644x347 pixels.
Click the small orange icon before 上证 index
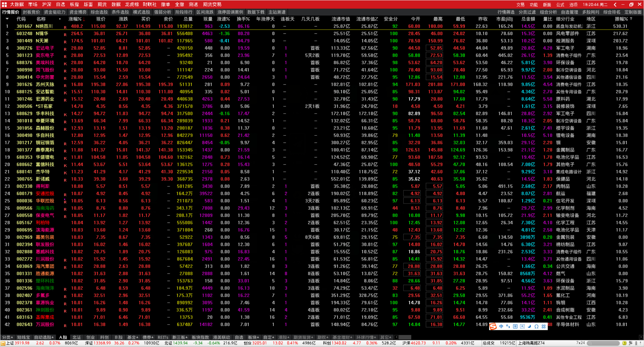click(3, 343)
